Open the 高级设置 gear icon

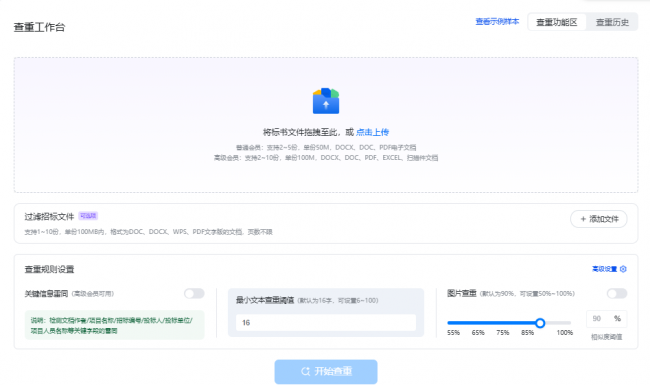(x=623, y=269)
